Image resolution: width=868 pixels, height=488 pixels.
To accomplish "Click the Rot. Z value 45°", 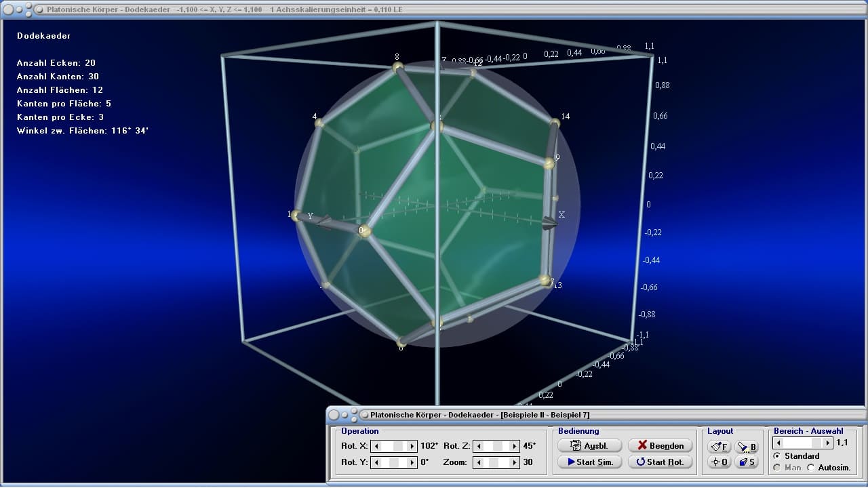I will (x=529, y=446).
